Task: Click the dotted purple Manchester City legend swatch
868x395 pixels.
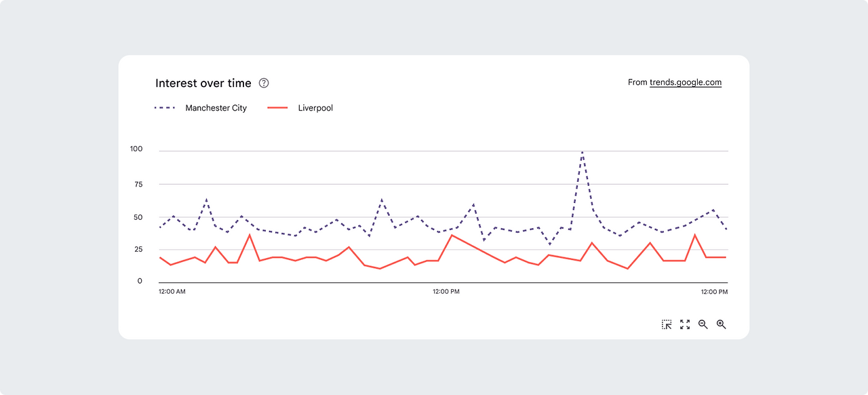Action: (165, 108)
